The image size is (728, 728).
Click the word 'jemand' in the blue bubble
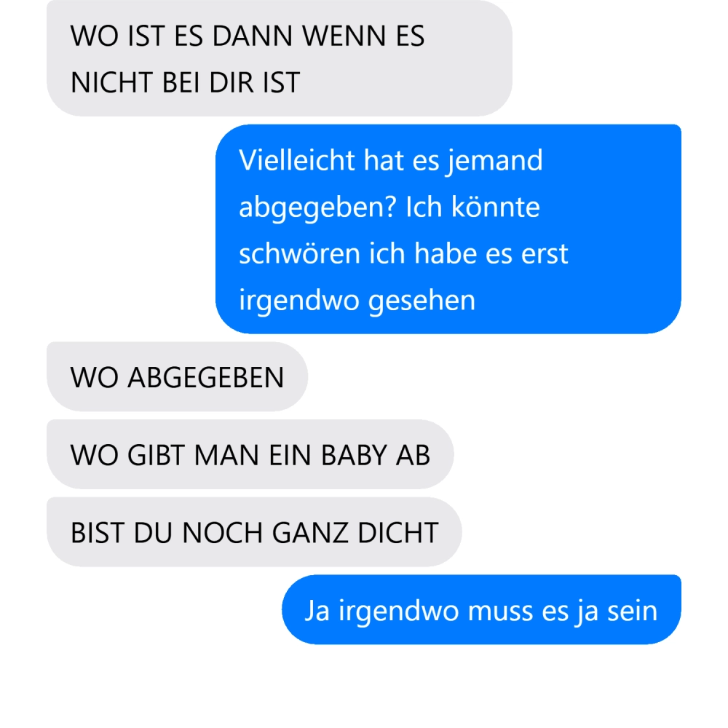[495, 162]
